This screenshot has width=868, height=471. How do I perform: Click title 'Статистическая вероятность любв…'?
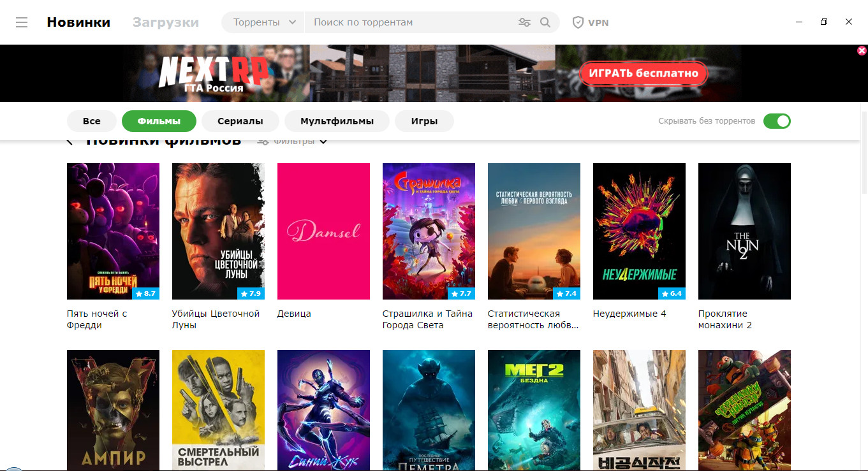tap(533, 319)
